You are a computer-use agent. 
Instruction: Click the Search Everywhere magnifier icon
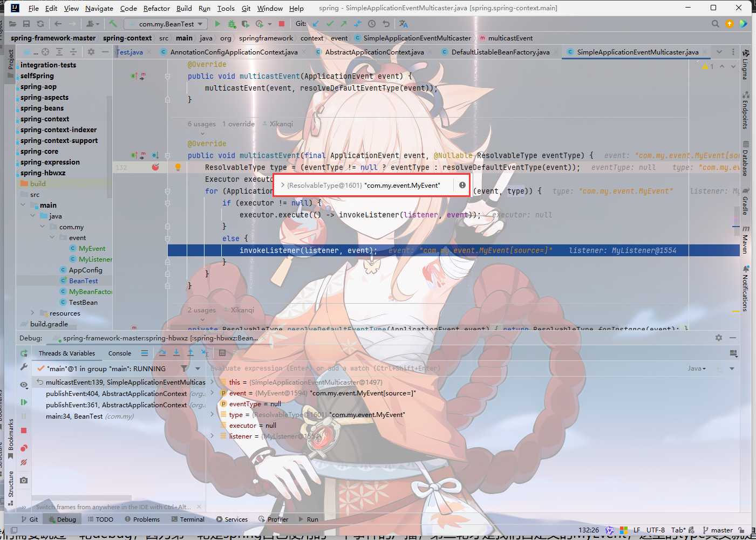(x=715, y=24)
